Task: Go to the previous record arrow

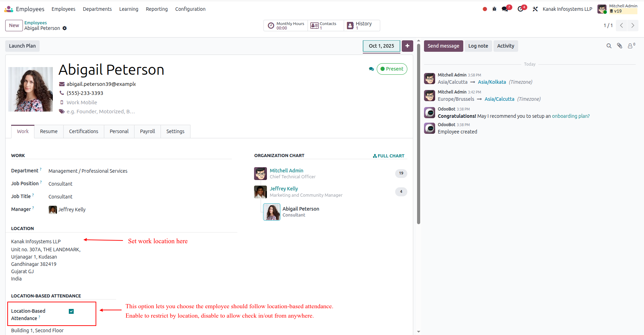Action: point(621,25)
